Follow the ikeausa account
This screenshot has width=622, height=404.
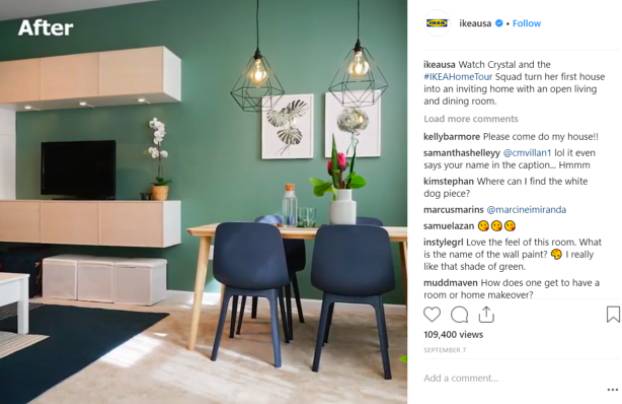pyautogui.click(x=526, y=23)
